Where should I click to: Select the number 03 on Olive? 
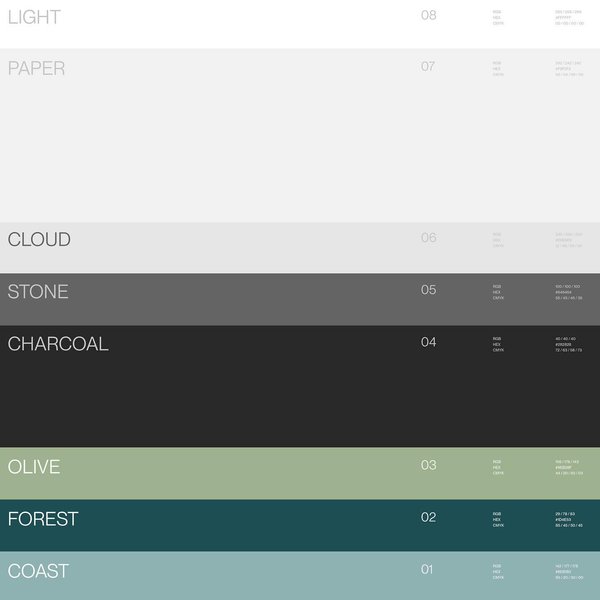coord(429,465)
